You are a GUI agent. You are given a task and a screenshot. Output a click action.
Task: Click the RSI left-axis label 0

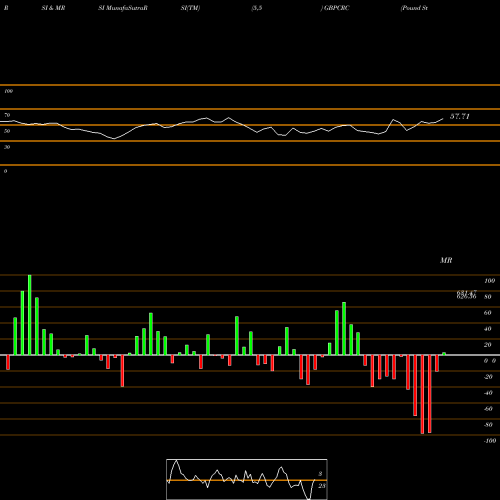coord(5,171)
